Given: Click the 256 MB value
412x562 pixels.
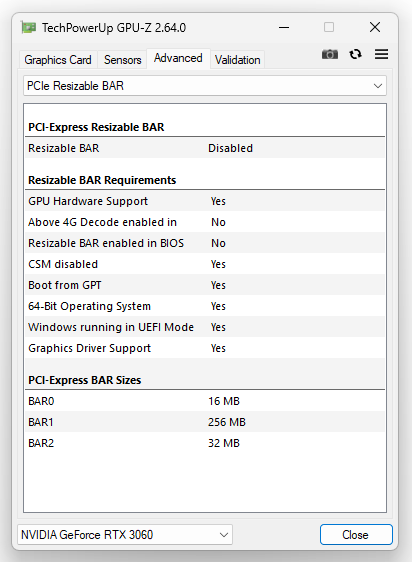Looking at the screenshot, I should [x=227, y=422].
